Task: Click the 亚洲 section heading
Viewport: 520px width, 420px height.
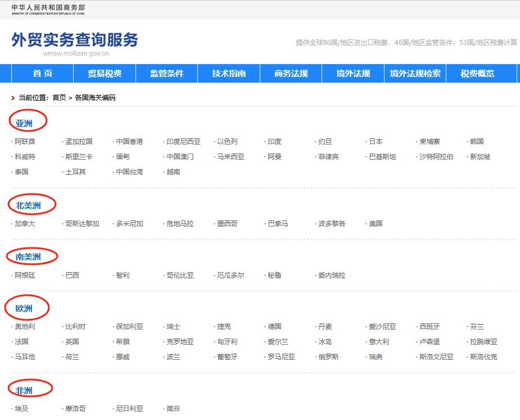Action: [x=24, y=123]
